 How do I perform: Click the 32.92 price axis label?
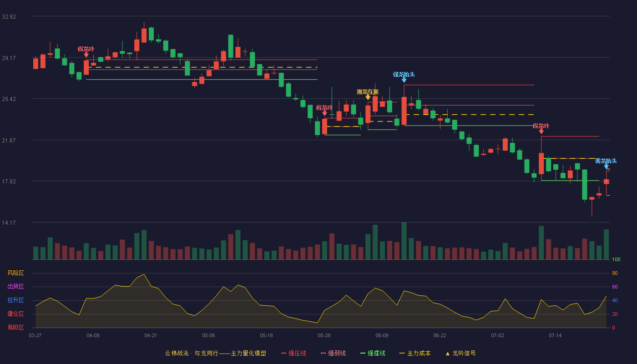(x=9, y=17)
